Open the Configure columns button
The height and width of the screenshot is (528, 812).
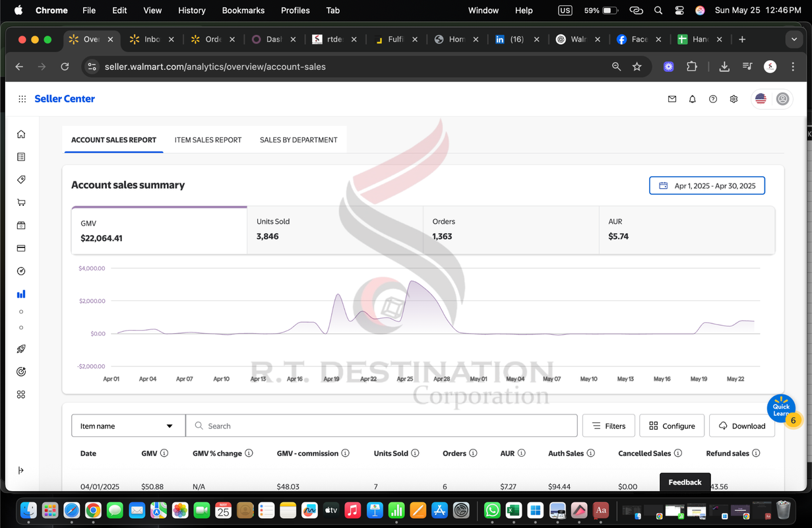coord(672,426)
